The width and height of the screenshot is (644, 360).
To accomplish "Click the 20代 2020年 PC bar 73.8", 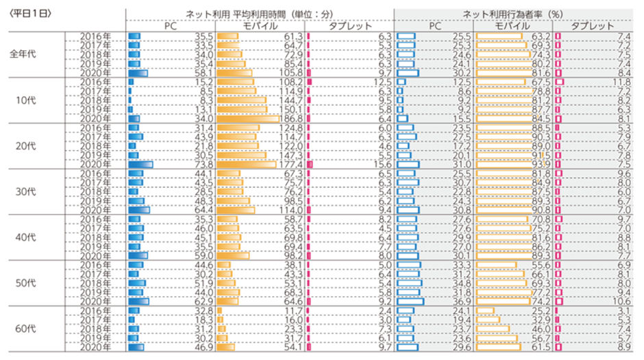I will point(140,165).
